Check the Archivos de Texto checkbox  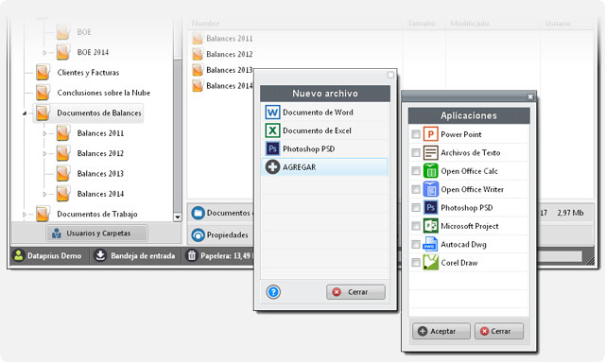(416, 152)
